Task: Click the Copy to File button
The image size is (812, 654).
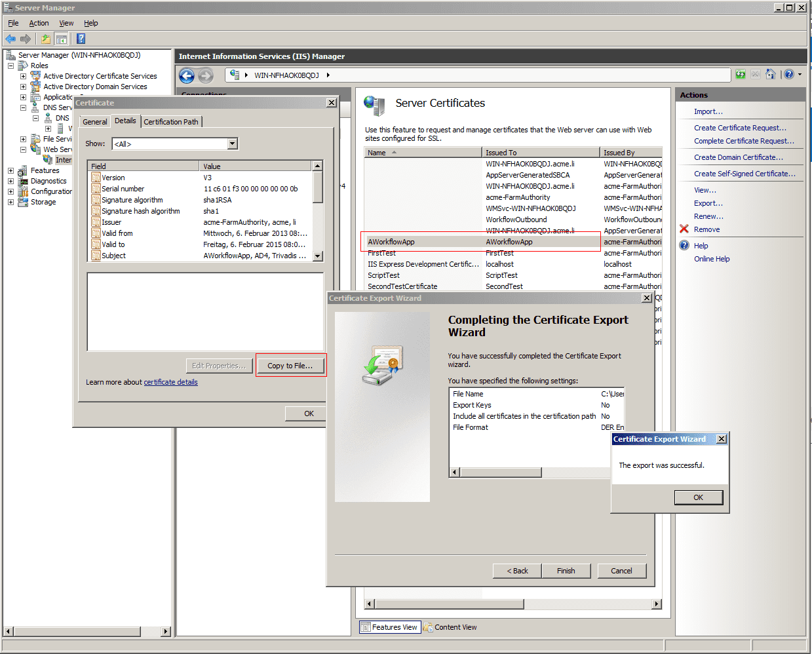Action: tap(290, 366)
